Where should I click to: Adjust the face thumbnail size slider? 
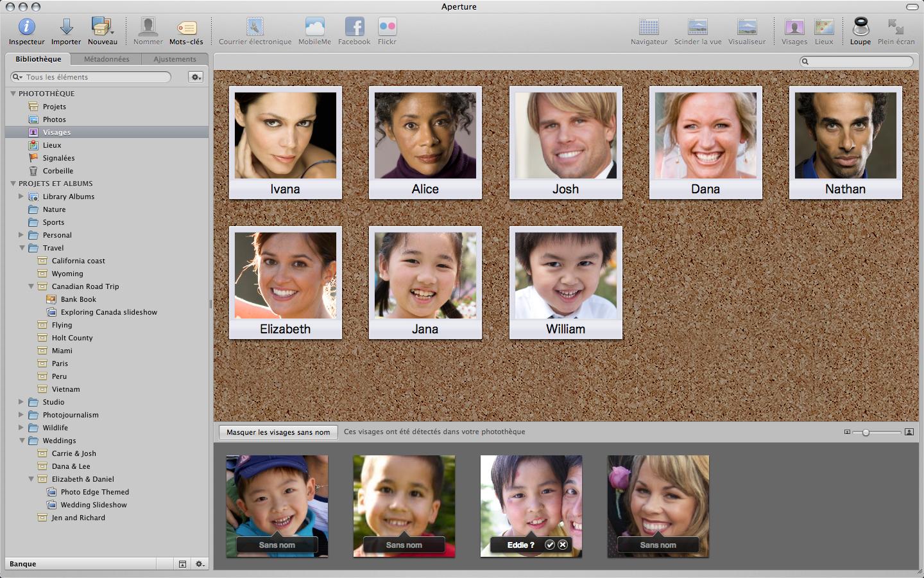point(866,432)
